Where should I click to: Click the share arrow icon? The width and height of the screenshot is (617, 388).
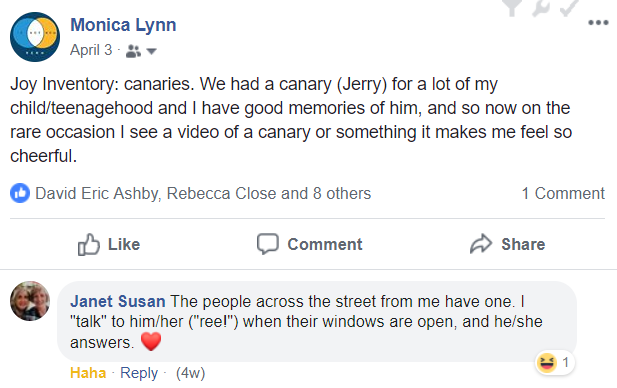click(x=481, y=244)
